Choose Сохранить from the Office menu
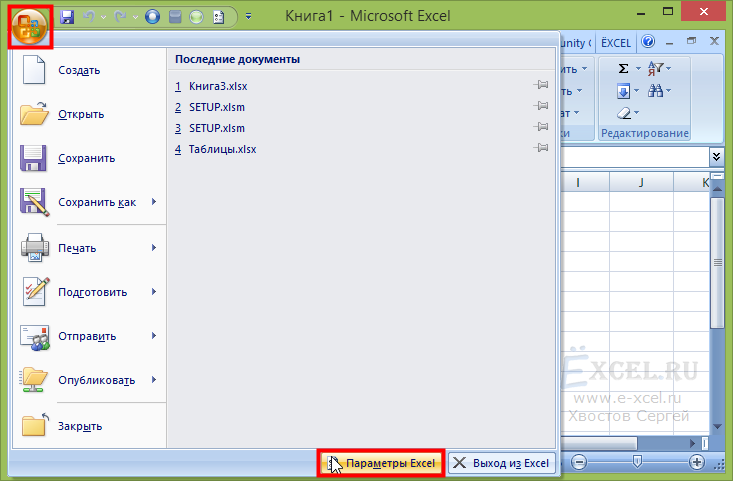This screenshot has height=481, width=733. 89,158
